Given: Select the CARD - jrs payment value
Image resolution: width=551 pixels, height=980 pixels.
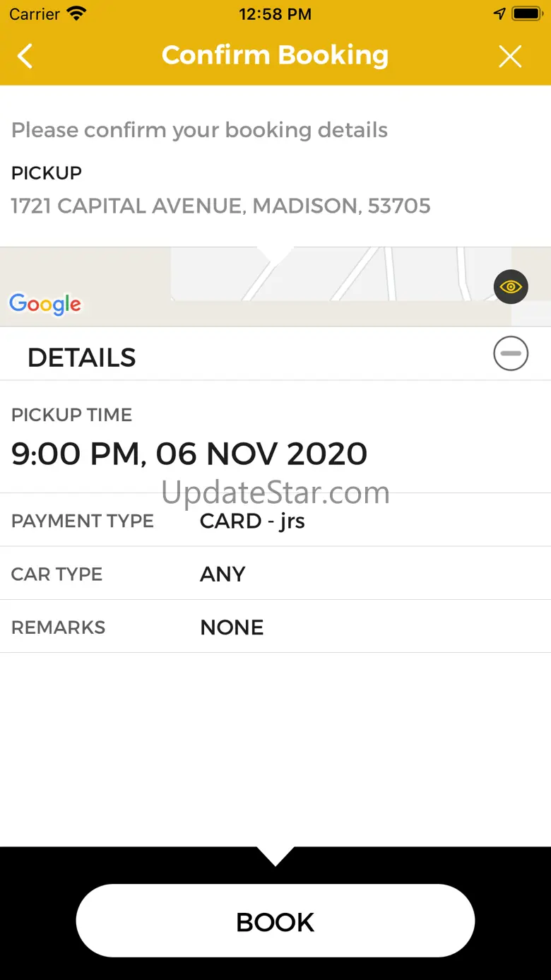Looking at the screenshot, I should click(x=252, y=521).
